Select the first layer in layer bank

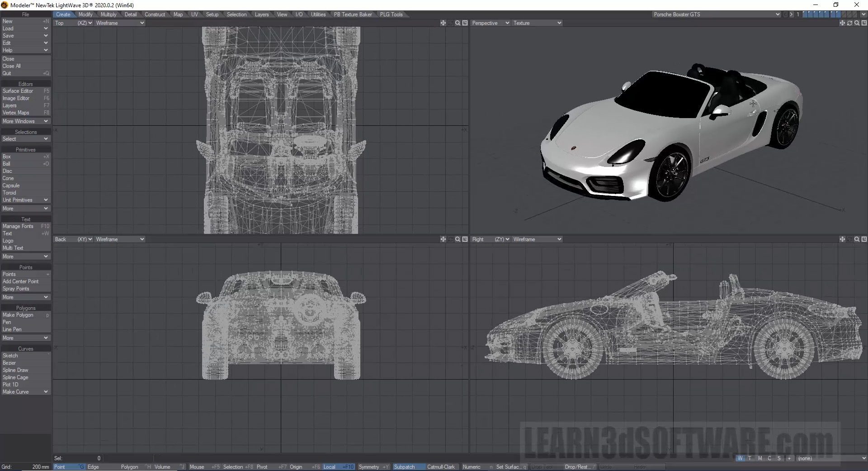click(805, 14)
